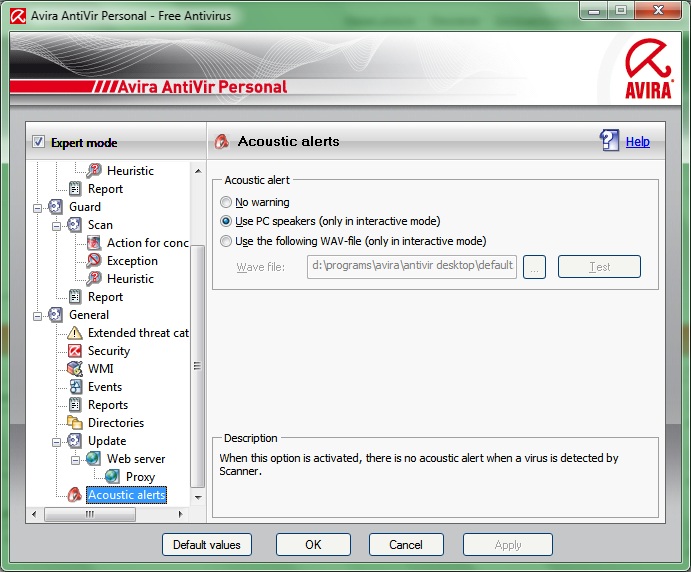
Task: Click the Extended threat categories warning icon
Action: (x=75, y=333)
